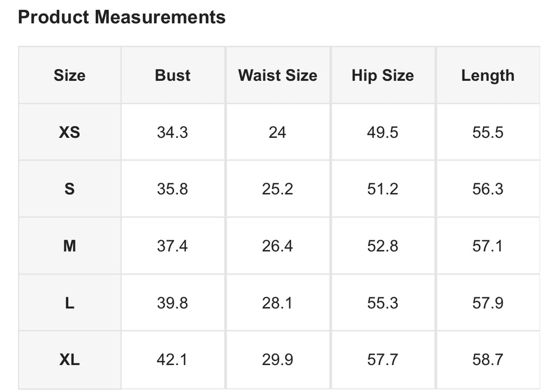The height and width of the screenshot is (392, 541).
Task: Click the XS bust value 34.3
Action: click(173, 132)
